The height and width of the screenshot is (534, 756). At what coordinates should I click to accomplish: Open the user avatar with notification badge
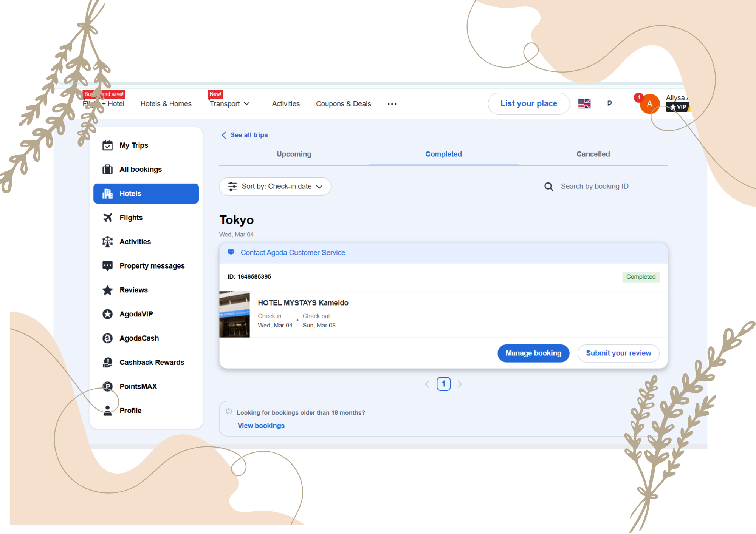coord(649,103)
